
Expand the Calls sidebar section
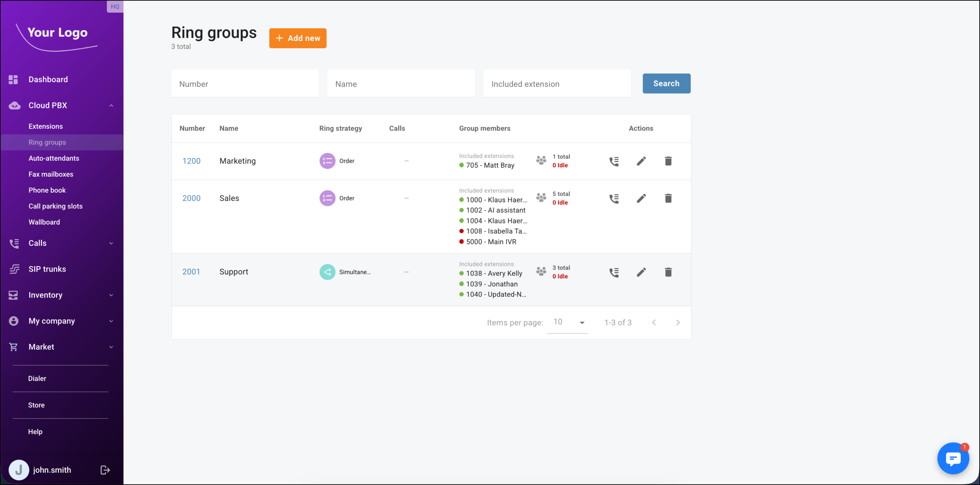111,243
